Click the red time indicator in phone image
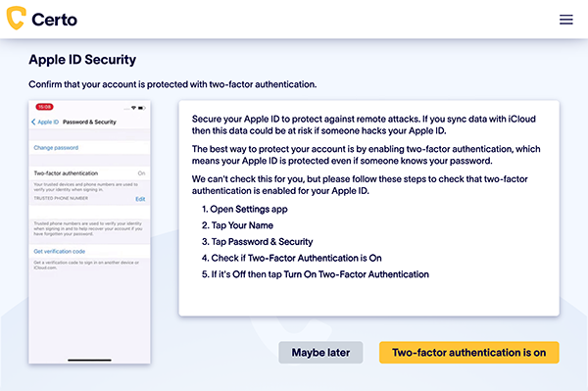Viewport: 588px width, 391px height. coord(45,107)
